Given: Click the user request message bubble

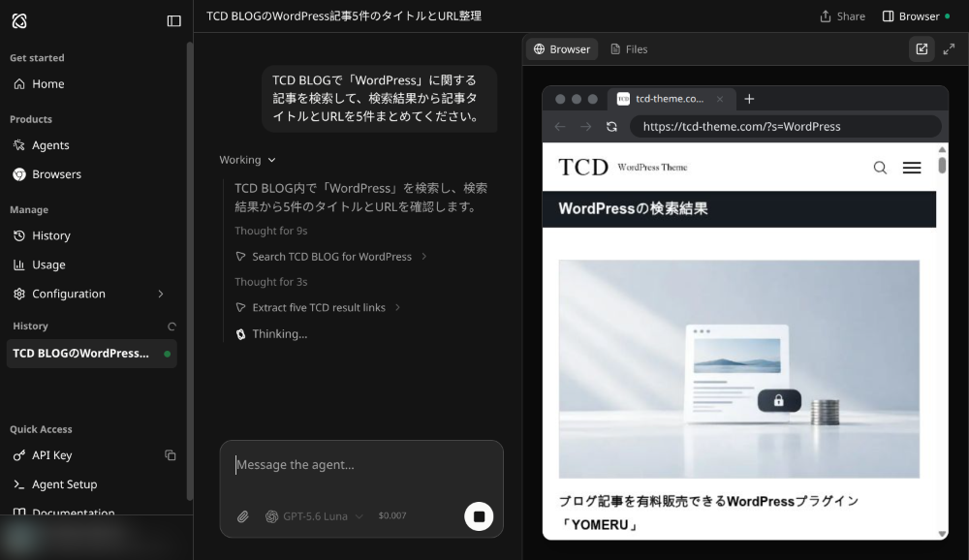Looking at the screenshot, I should [x=380, y=98].
